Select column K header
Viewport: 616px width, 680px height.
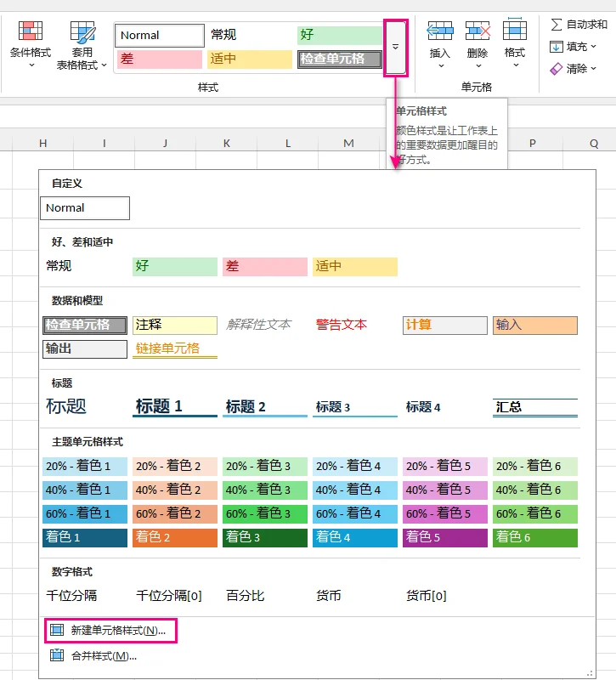tap(226, 143)
